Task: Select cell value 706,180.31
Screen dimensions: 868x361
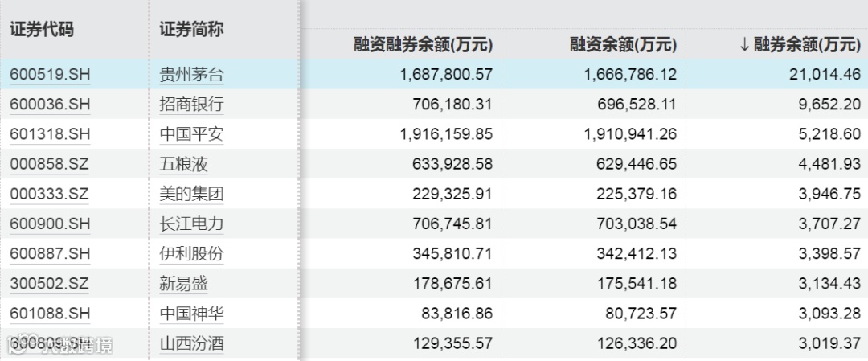Action: tap(452, 105)
